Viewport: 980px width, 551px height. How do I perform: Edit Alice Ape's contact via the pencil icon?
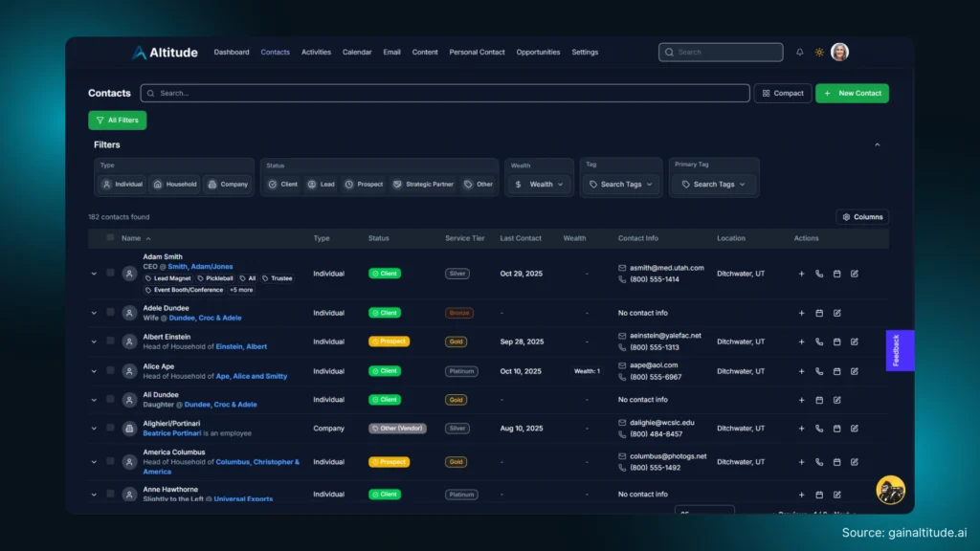[855, 370]
